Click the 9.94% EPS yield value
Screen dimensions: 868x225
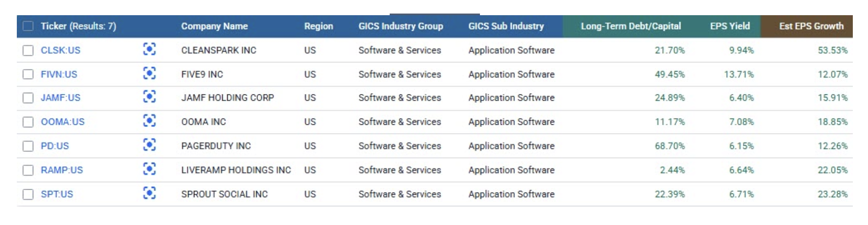tap(741, 50)
